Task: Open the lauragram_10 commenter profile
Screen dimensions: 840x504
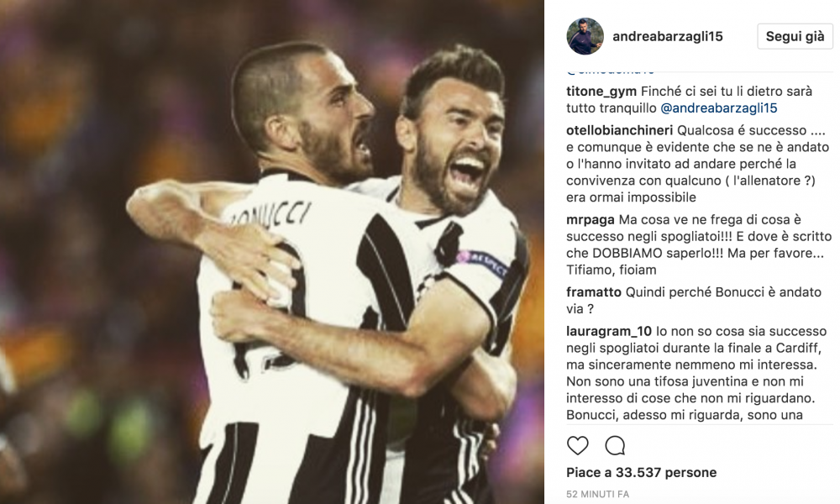Action: coord(609,332)
